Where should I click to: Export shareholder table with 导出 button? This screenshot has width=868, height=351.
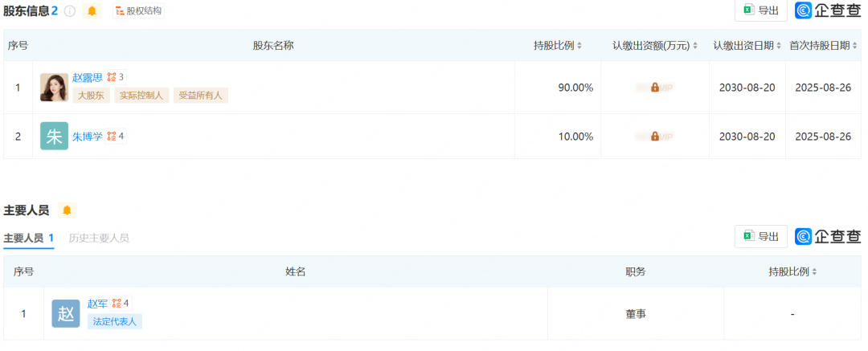tap(761, 10)
